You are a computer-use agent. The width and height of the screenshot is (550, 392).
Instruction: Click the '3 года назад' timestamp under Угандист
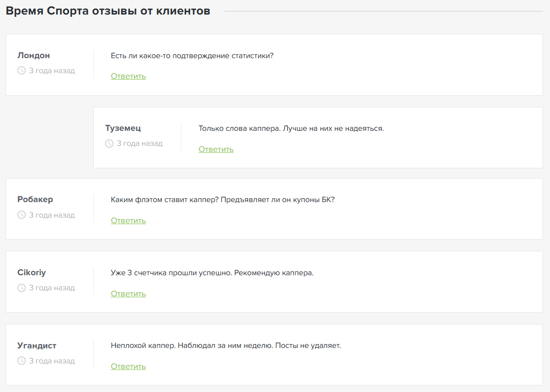(52, 361)
